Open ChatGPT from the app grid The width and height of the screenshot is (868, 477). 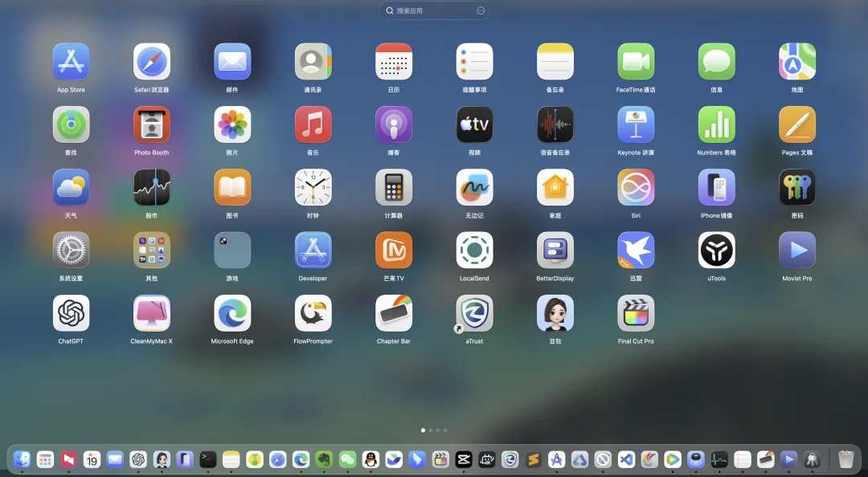[x=71, y=313]
